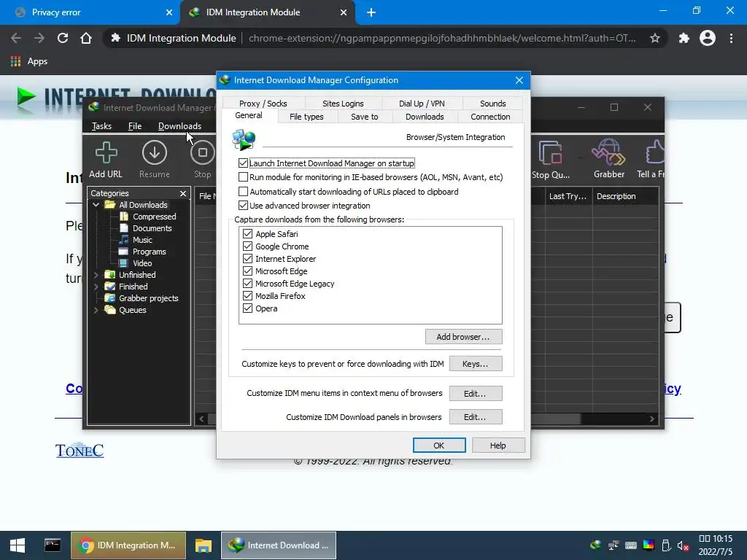
Task: Click the Stop download icon
Action: 203,153
